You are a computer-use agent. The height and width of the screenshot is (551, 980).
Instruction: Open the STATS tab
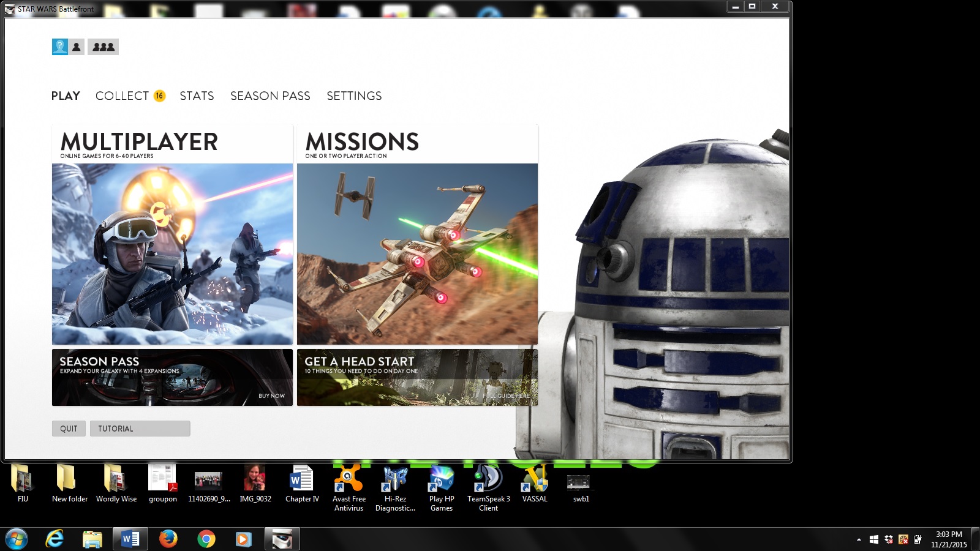[x=197, y=96]
